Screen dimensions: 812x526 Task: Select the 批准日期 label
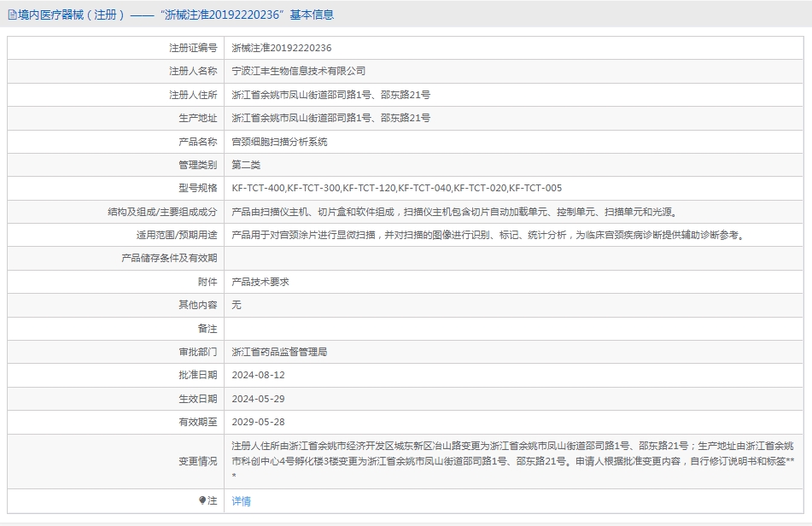[x=198, y=375]
